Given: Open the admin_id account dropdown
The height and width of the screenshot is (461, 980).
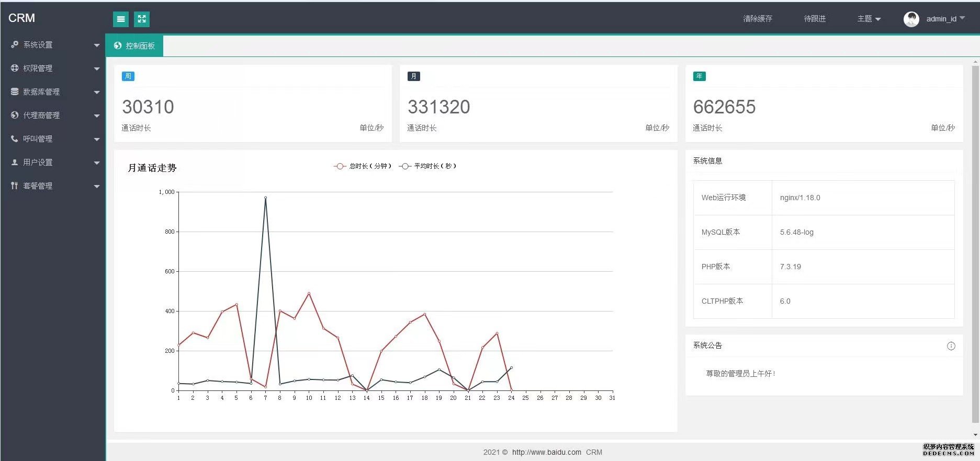Looking at the screenshot, I should tap(945, 19).
